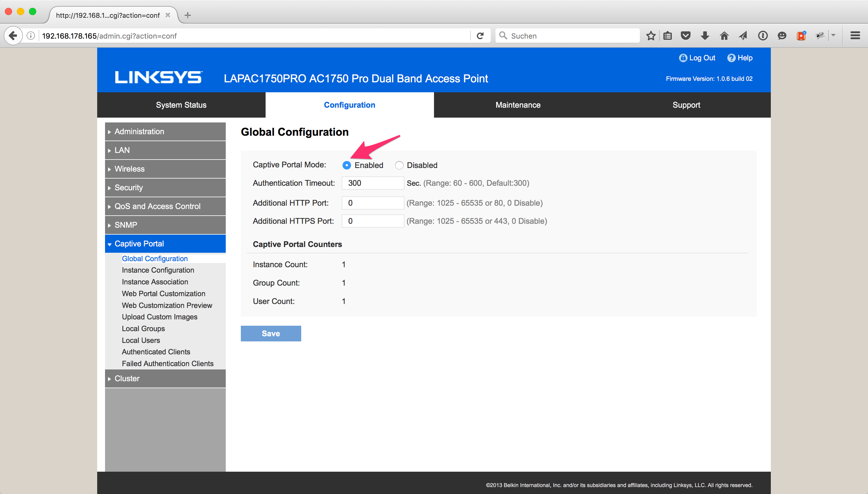Open the Support tab
Screen dimensions: 868x494
coord(686,105)
